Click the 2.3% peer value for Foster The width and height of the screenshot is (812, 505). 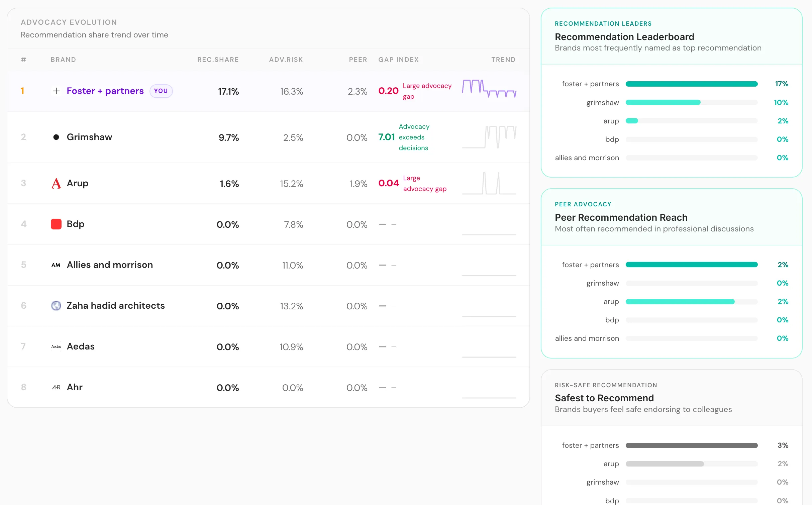[358, 91]
